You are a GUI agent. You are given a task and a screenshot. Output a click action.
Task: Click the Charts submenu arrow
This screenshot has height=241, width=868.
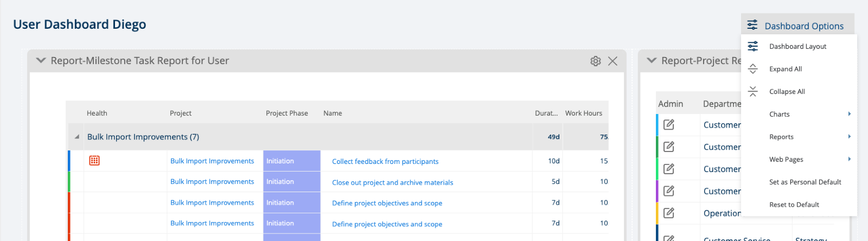pyautogui.click(x=849, y=114)
